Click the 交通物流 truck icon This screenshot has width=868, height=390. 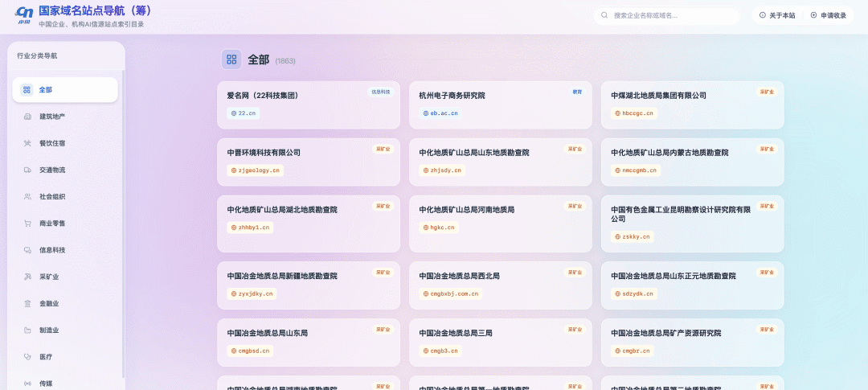[x=27, y=170]
